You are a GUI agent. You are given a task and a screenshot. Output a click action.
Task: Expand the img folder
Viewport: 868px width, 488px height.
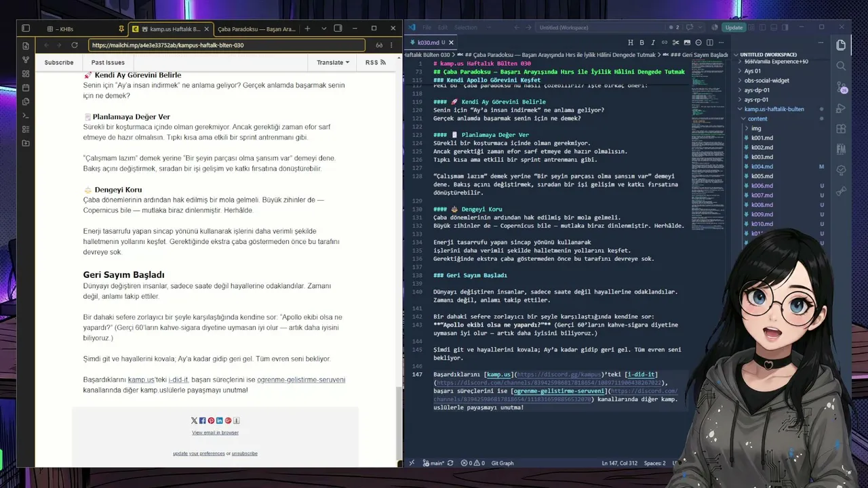756,128
